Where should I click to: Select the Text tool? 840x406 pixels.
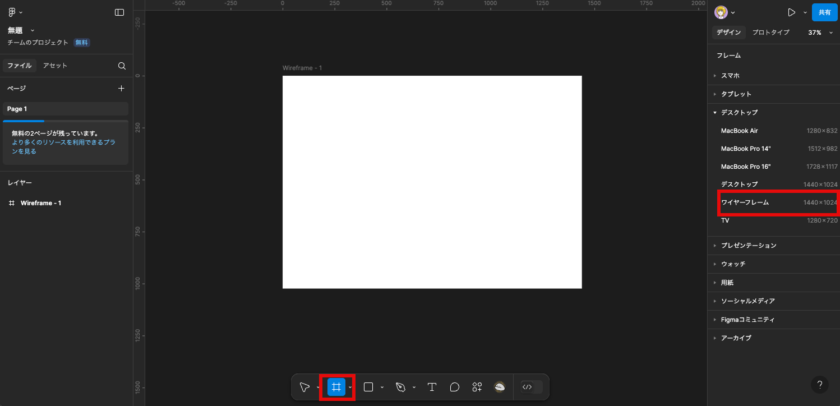click(x=432, y=387)
